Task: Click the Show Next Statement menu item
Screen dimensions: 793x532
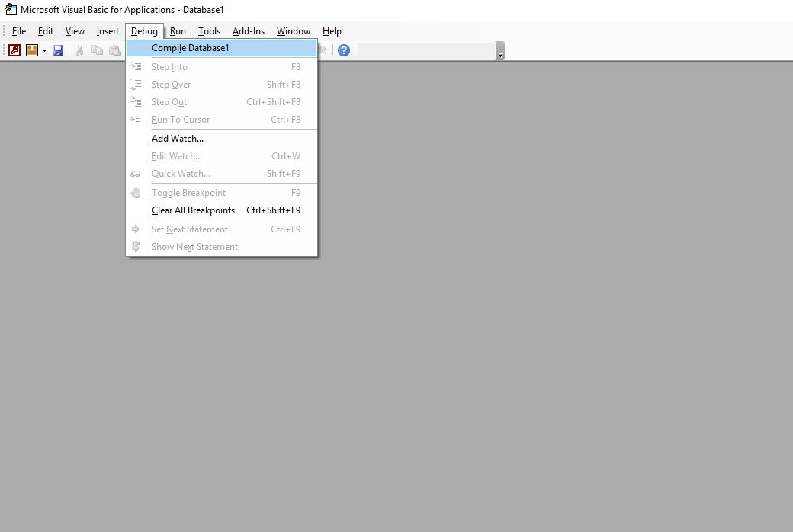Action: 222,247
